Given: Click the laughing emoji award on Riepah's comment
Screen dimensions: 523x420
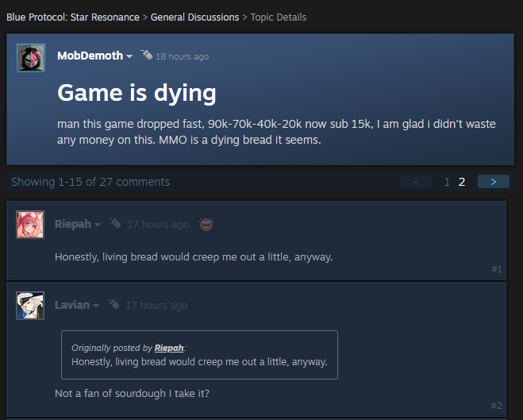Looking at the screenshot, I should (206, 224).
